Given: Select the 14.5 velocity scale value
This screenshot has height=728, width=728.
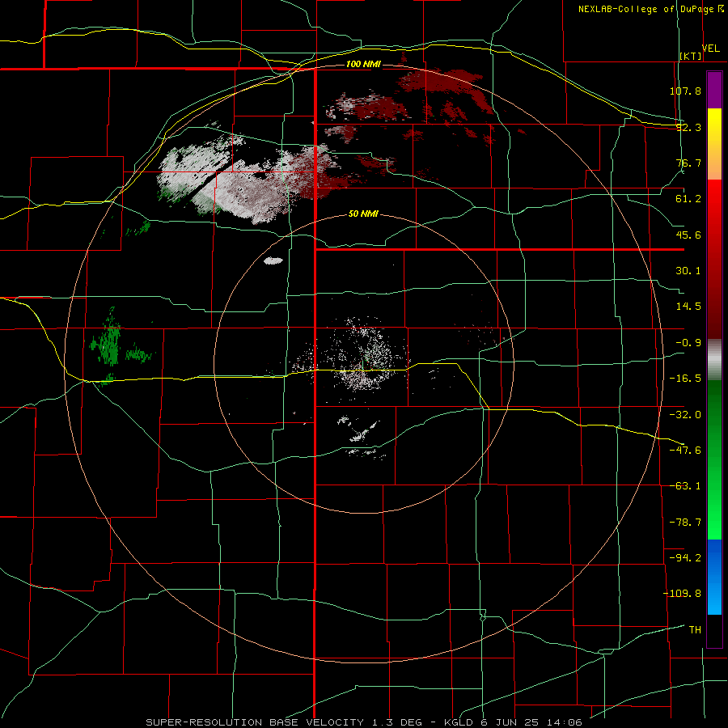Looking at the screenshot, I should point(688,307).
